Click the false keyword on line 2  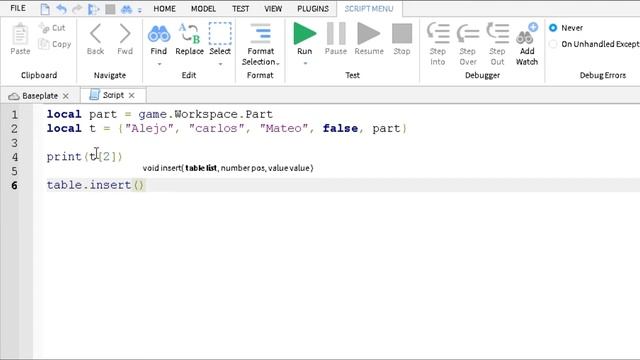340,129
